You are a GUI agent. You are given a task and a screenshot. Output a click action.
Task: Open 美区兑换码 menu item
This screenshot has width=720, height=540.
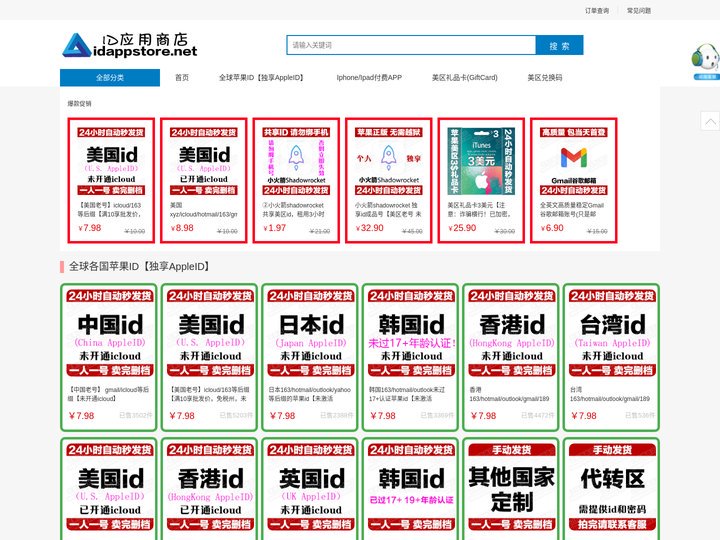(x=545, y=78)
